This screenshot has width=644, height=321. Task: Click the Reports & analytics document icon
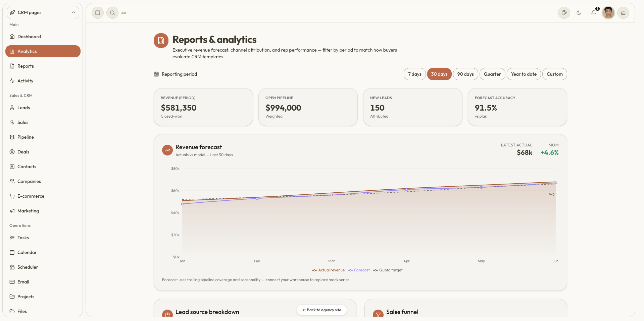click(x=161, y=41)
